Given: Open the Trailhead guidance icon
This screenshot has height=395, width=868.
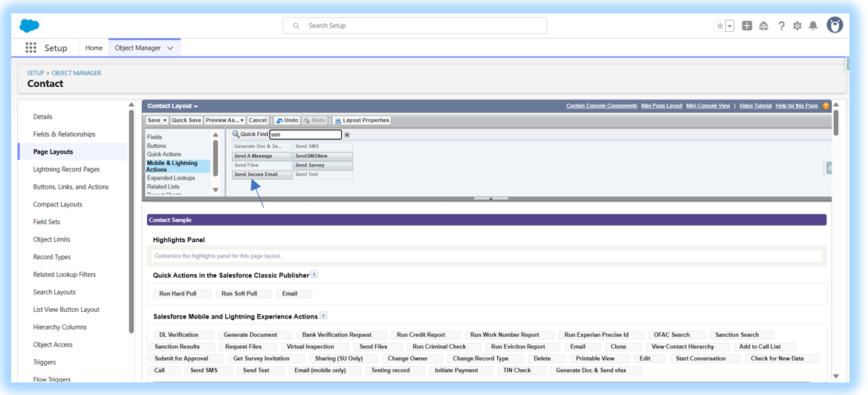Looking at the screenshot, I should (x=764, y=25).
